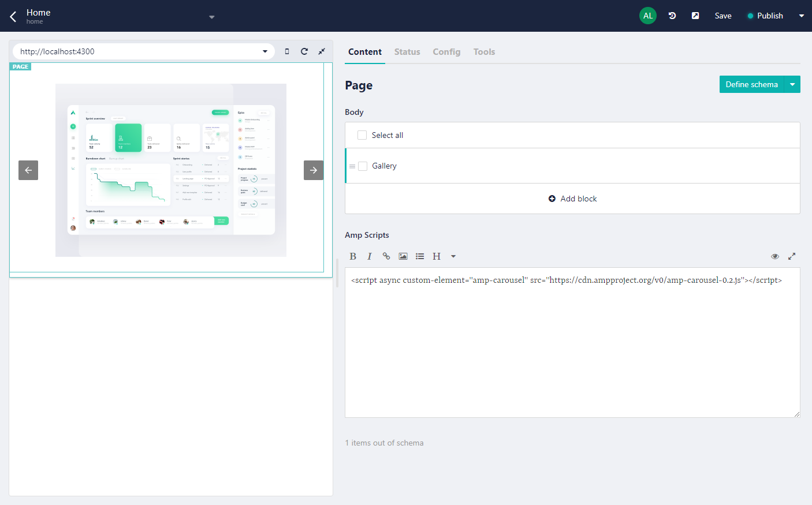Go back using the left chevron arrow
Screen dimensions: 812x505
tap(13, 16)
